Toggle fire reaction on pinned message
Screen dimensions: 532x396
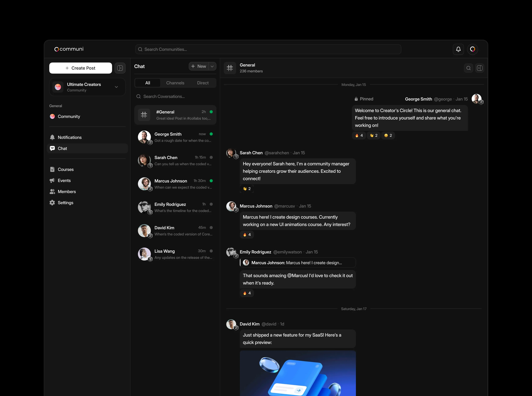pos(359,135)
